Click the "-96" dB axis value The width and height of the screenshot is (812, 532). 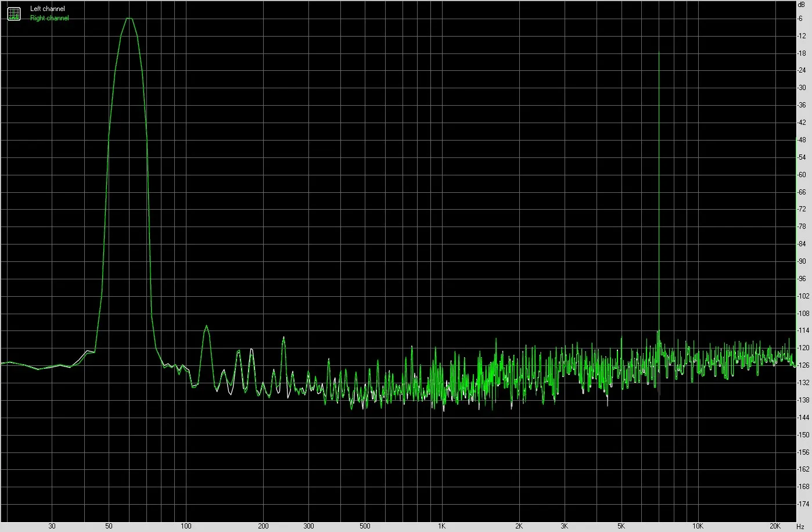802,279
